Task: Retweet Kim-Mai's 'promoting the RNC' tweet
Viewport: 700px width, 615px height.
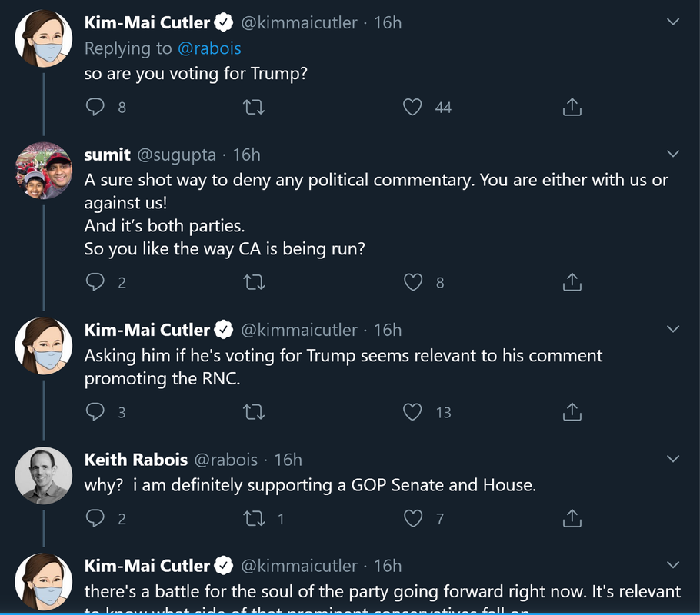Action: [254, 412]
